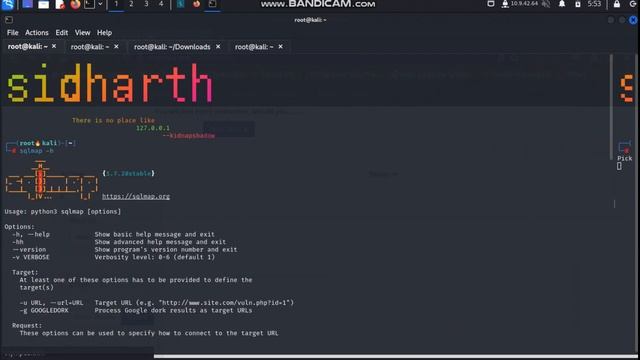Switch to the root@kali: ~/Downloads tab
This screenshot has height=360, width=640.
[172, 47]
